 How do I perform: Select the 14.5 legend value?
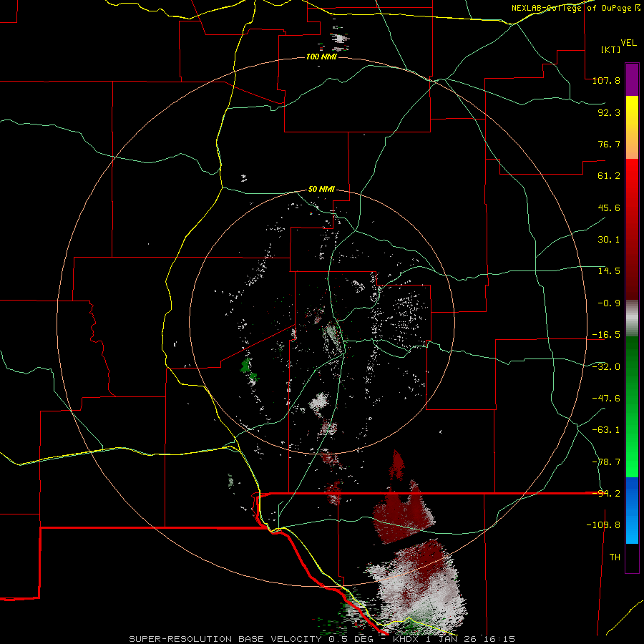click(609, 271)
